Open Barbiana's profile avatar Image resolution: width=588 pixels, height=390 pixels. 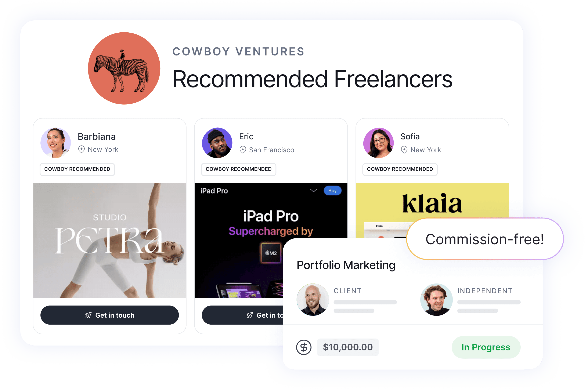pyautogui.click(x=56, y=143)
